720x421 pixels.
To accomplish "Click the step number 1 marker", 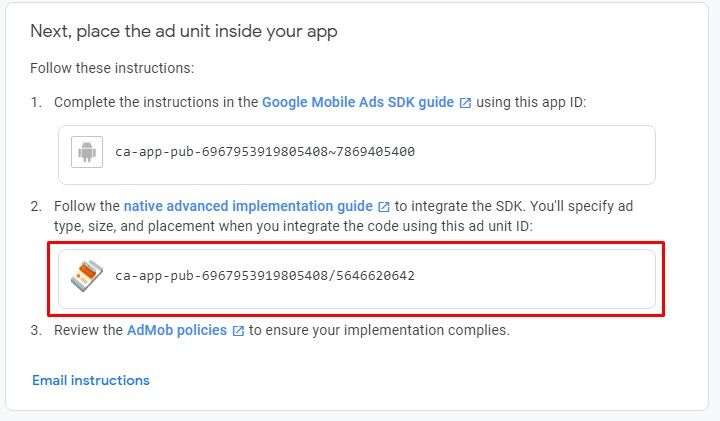I will click(36, 102).
